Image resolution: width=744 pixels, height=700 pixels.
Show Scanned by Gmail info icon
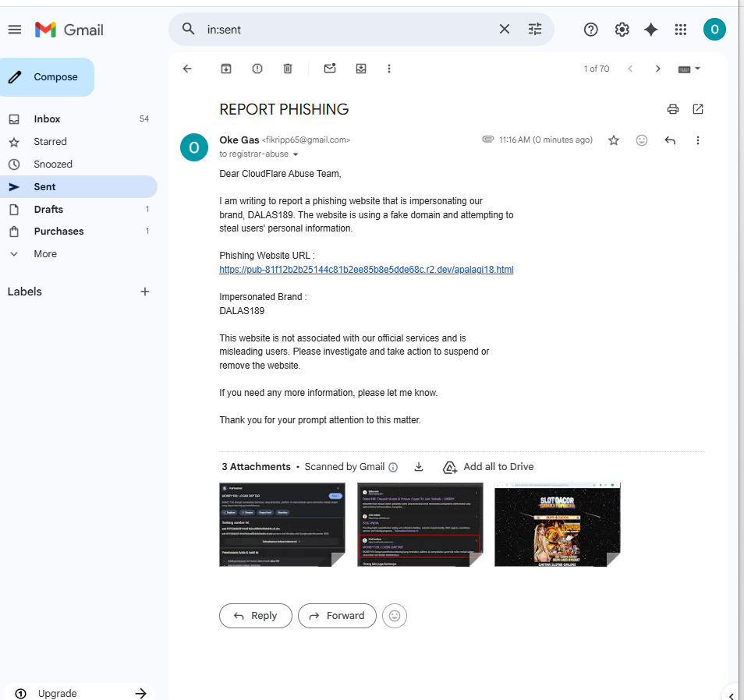[x=393, y=467]
